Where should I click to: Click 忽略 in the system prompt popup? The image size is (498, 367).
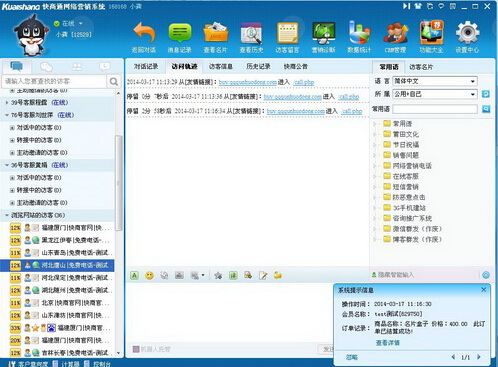pos(352,357)
